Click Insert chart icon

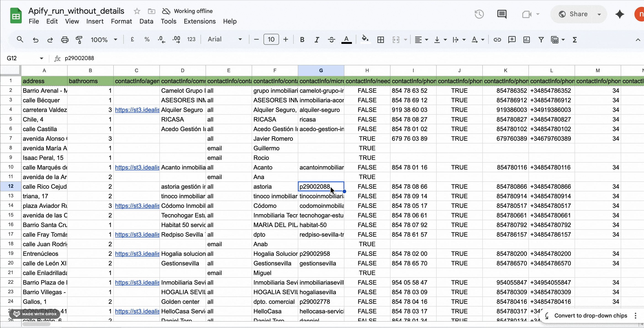(x=526, y=40)
